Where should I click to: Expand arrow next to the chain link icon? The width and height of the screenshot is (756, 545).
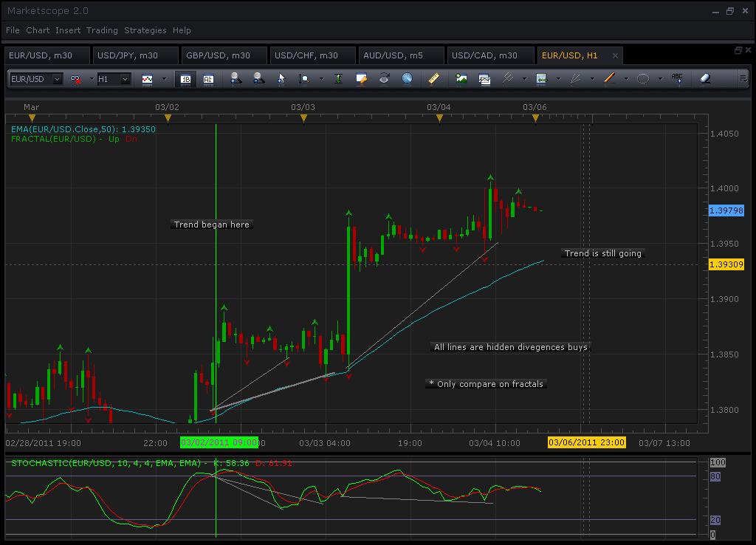[91, 79]
